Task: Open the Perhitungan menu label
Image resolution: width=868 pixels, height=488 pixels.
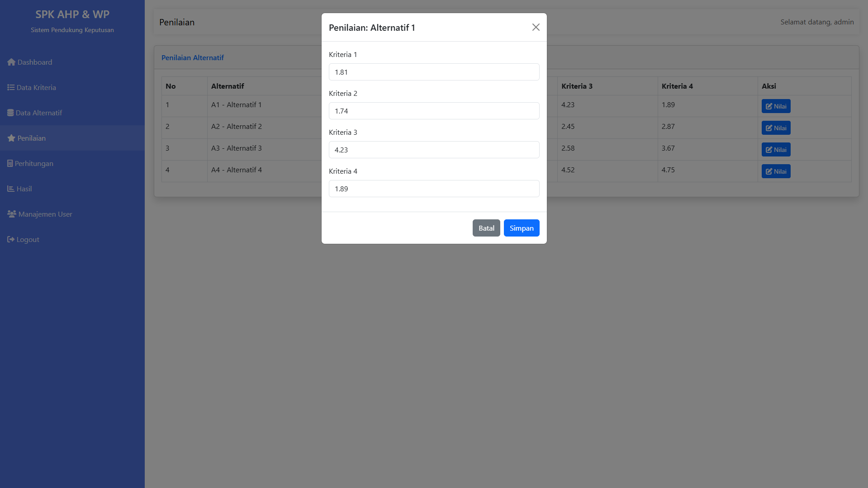Action: pos(34,164)
